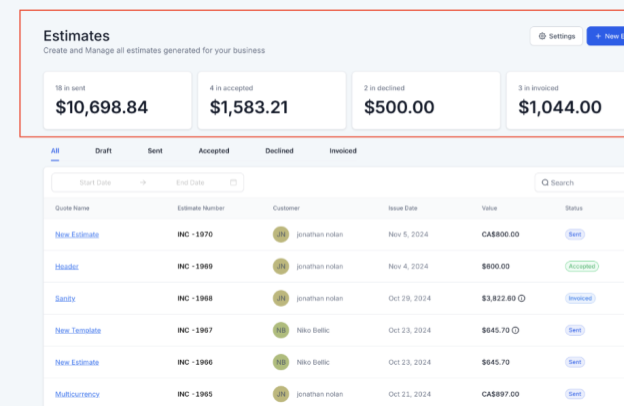Viewport: 624px width, 406px height.
Task: Switch to the Draft tab
Action: coord(103,151)
